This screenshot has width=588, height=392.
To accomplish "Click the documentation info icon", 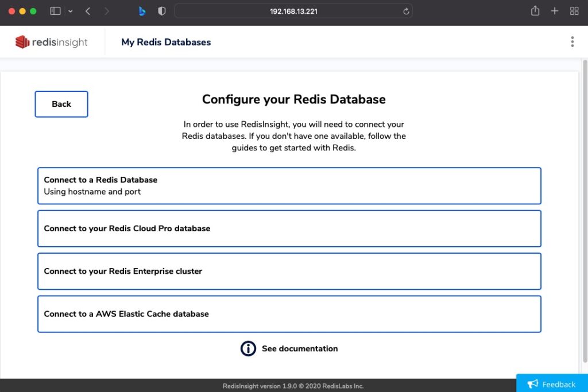I will click(248, 348).
